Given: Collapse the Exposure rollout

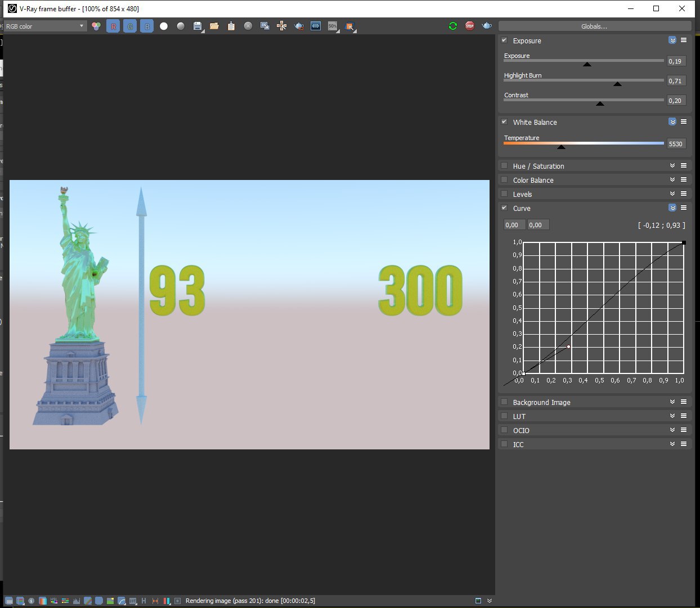Looking at the screenshot, I should pos(672,40).
